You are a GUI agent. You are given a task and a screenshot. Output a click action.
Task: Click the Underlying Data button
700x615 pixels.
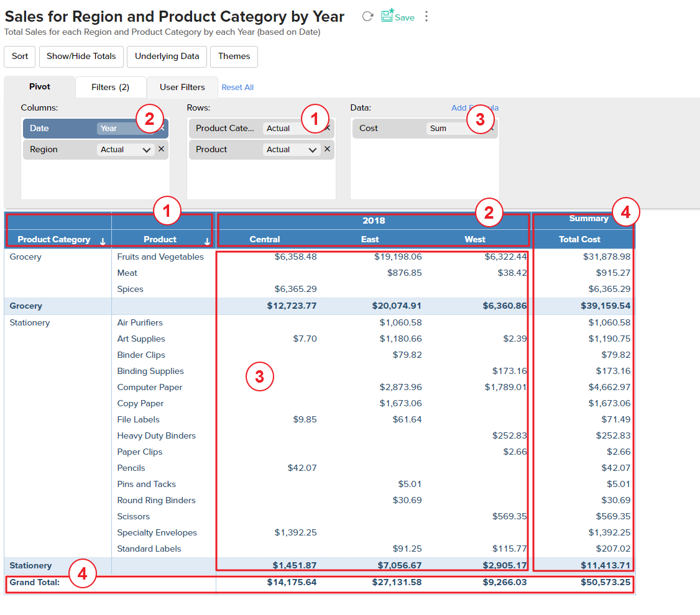click(167, 57)
